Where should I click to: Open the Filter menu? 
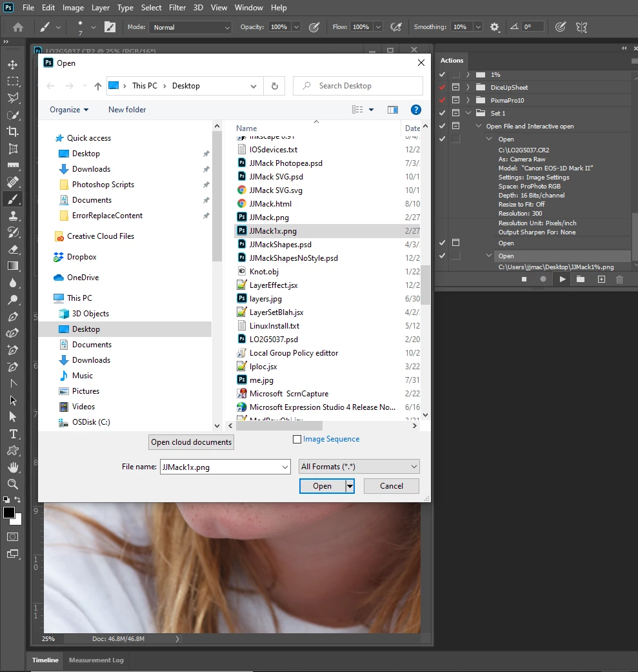click(x=177, y=8)
